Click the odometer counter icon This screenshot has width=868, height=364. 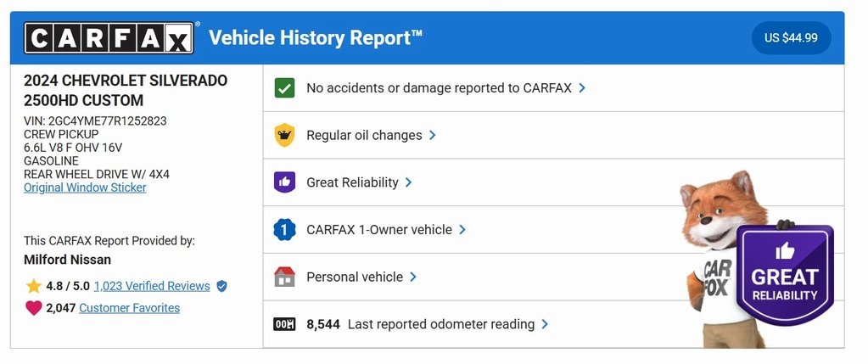click(285, 324)
